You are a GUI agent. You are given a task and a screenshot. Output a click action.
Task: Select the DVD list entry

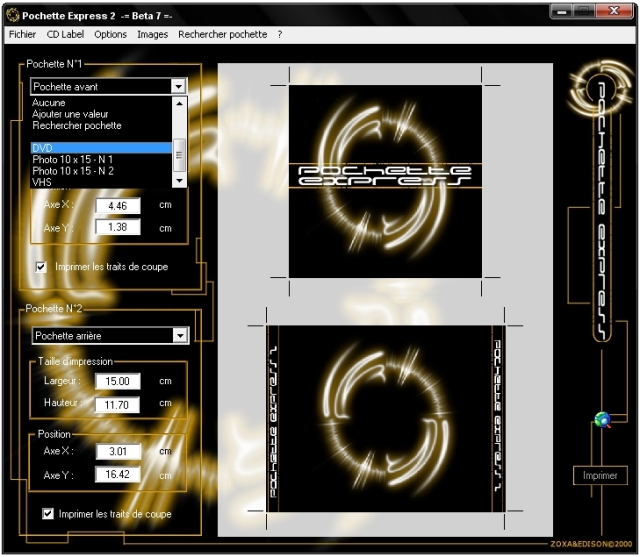pyautogui.click(x=101, y=148)
